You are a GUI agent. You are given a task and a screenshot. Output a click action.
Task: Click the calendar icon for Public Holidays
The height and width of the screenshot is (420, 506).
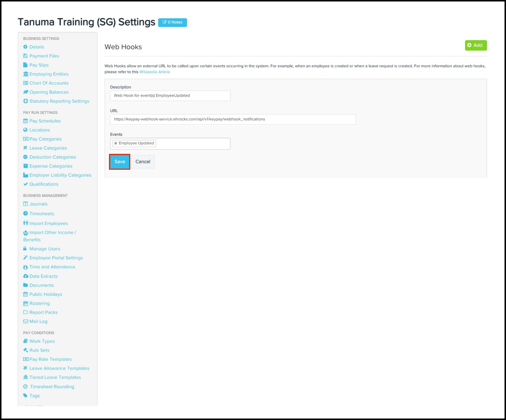(26, 294)
